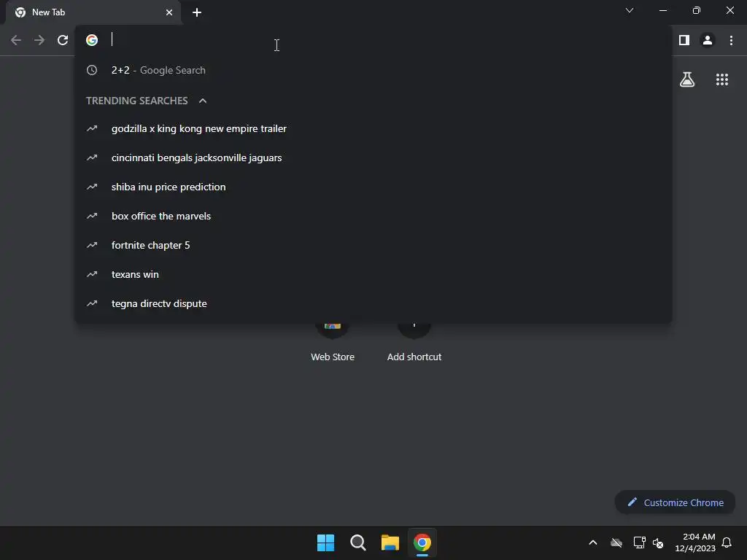Image resolution: width=747 pixels, height=560 pixels.
Task: Open the tab search dropdown chevron
Action: [x=630, y=10]
